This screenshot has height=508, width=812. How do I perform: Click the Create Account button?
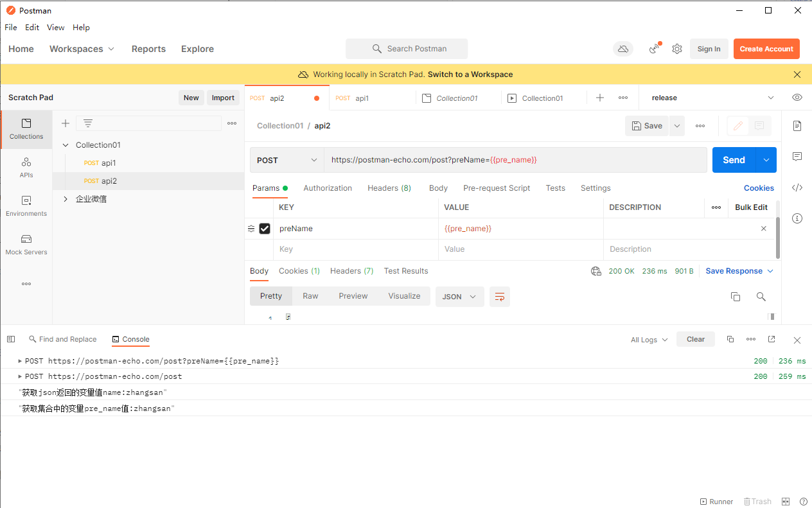click(x=766, y=49)
